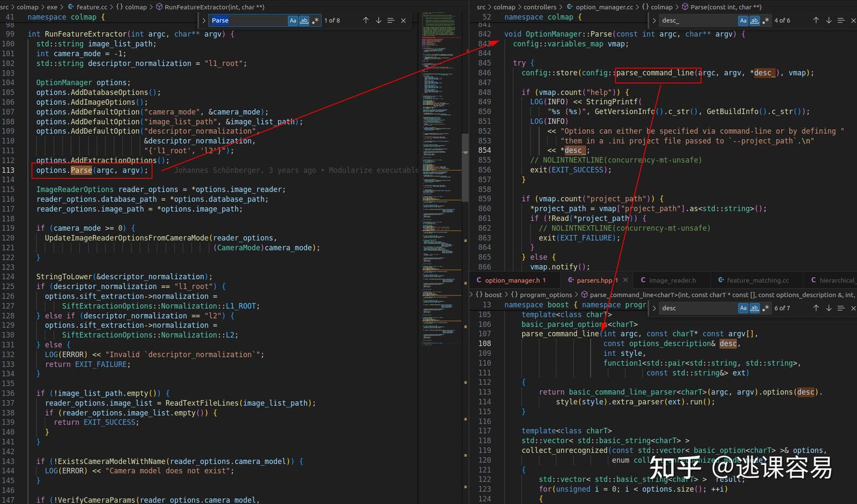Click the 'controllers' breadcrumb folder
Viewport: 857px width, 504px height.
(x=540, y=7)
